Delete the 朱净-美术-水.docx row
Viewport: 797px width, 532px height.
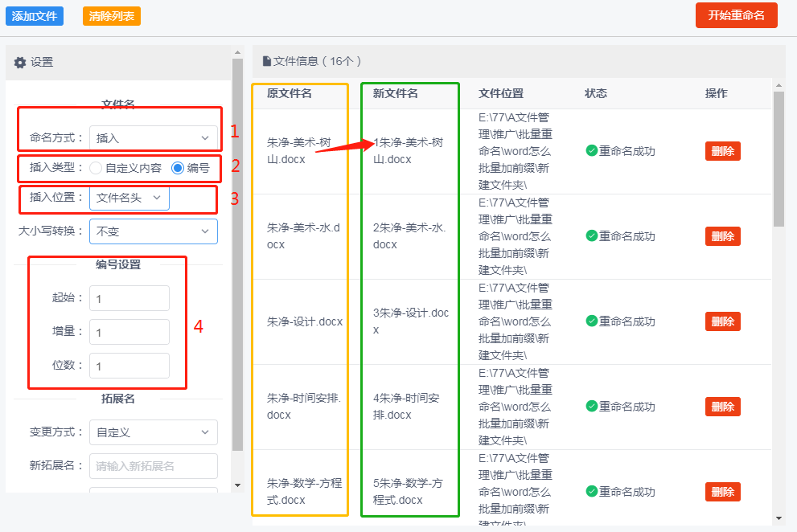[x=722, y=236]
